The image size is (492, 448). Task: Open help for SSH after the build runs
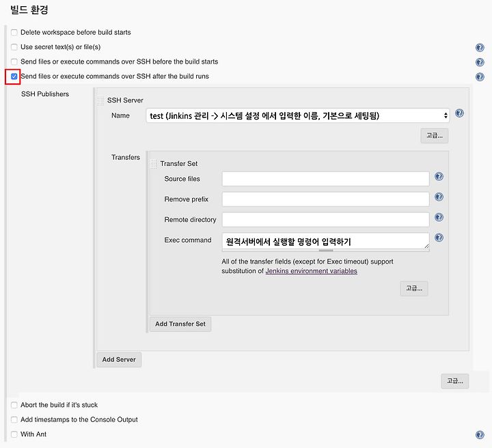coord(480,76)
